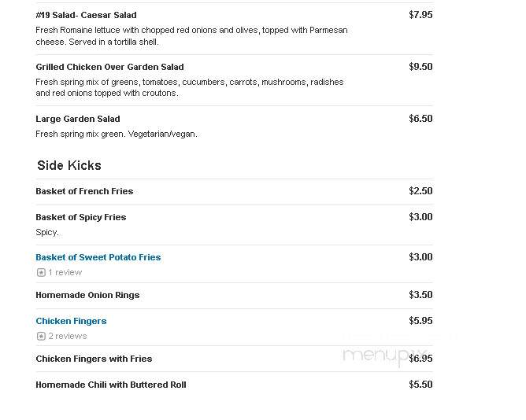Open the Chicken Fingers link

(x=71, y=321)
